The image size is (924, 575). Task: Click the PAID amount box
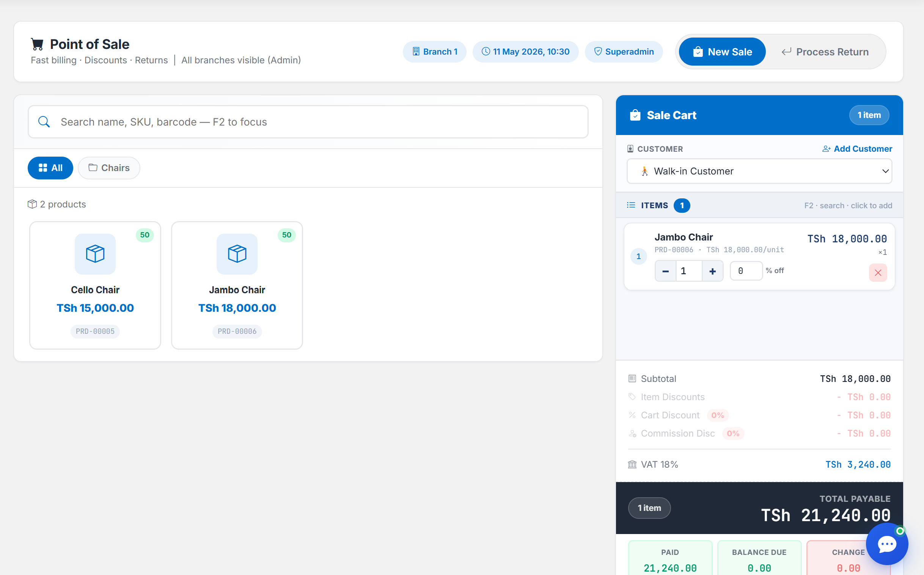click(x=670, y=558)
